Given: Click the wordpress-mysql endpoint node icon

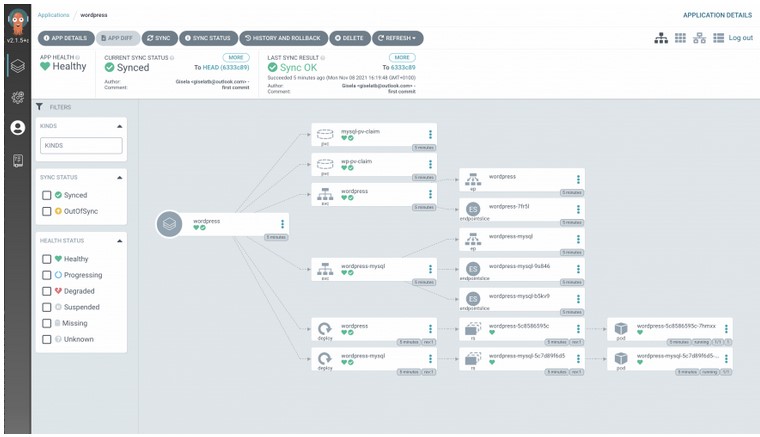Looking at the screenshot, I should (x=473, y=239).
